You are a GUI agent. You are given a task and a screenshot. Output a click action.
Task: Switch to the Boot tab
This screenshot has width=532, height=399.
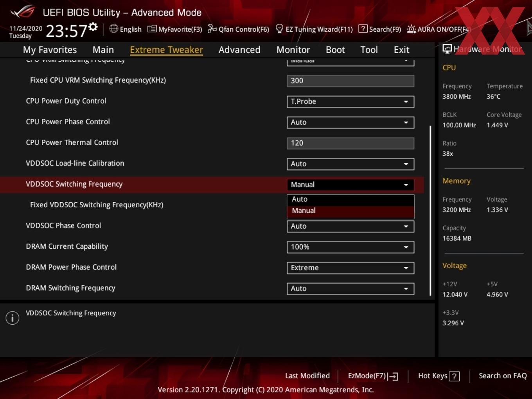click(x=335, y=50)
